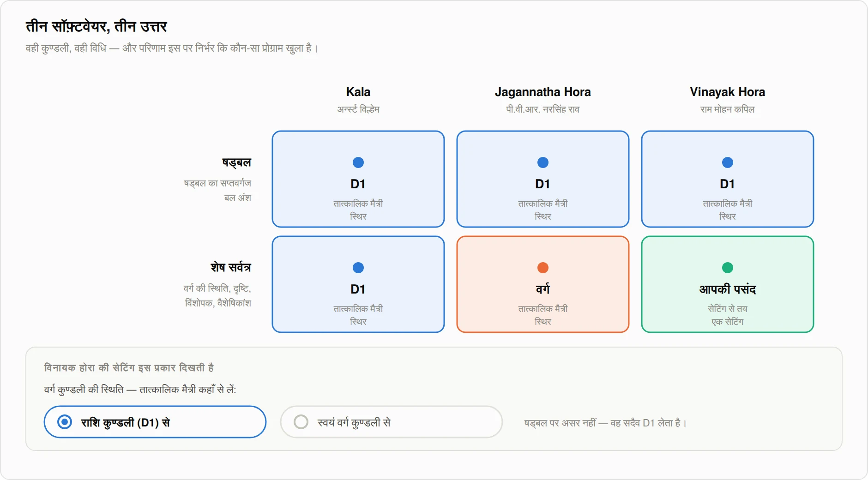This screenshot has width=868, height=480.
Task: Click the row label "शेष सर्वत्र"
Action: tap(231, 268)
